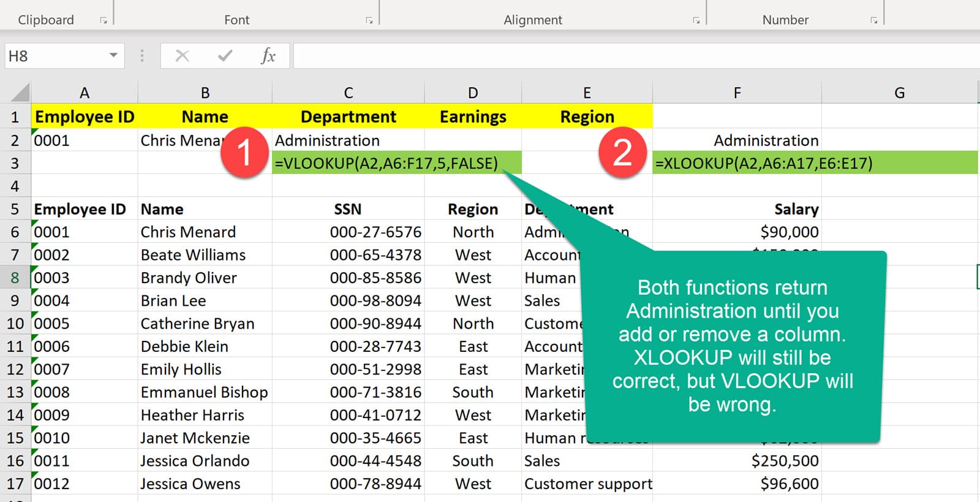Viewport: 980px width, 502px height.
Task: Select column F header
Action: pos(737,93)
